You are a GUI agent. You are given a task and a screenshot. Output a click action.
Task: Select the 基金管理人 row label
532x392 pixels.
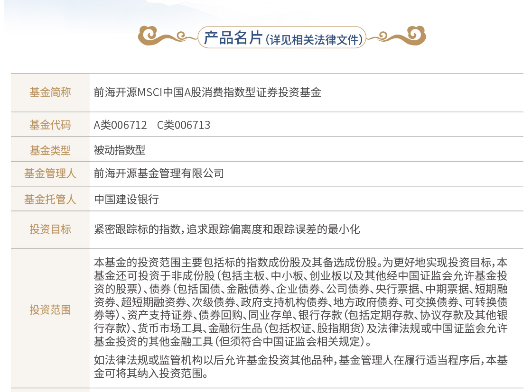tap(50, 173)
